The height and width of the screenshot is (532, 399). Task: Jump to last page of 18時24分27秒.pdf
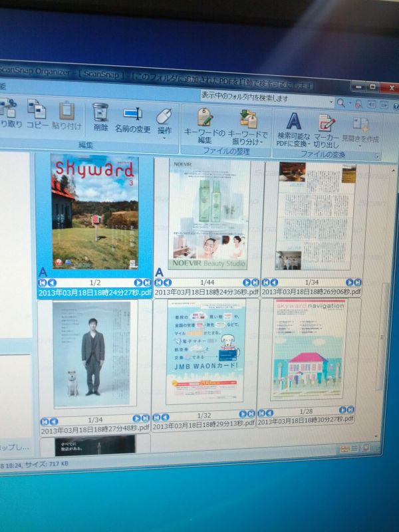coord(147,282)
